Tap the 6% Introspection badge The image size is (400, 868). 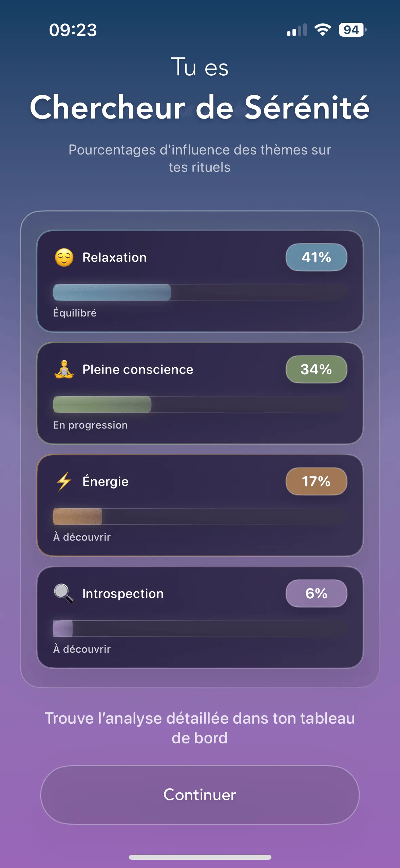point(316,593)
